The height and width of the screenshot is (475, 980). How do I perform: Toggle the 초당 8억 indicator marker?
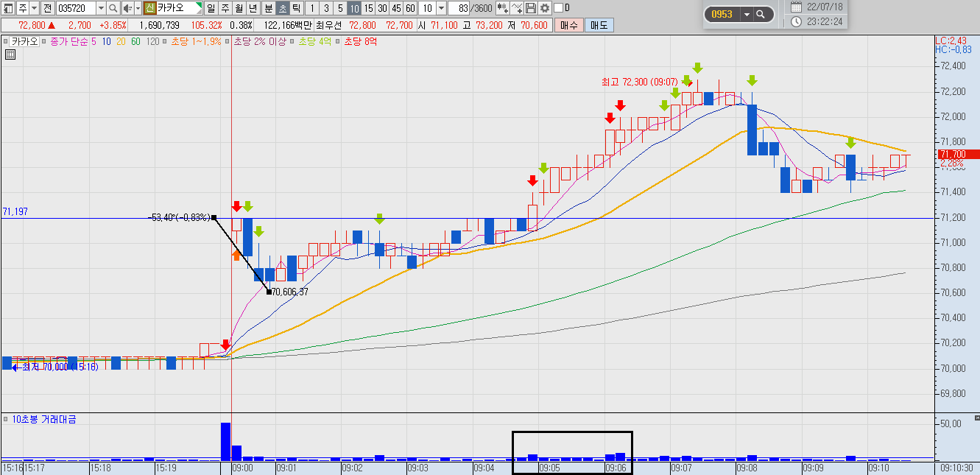tap(338, 42)
